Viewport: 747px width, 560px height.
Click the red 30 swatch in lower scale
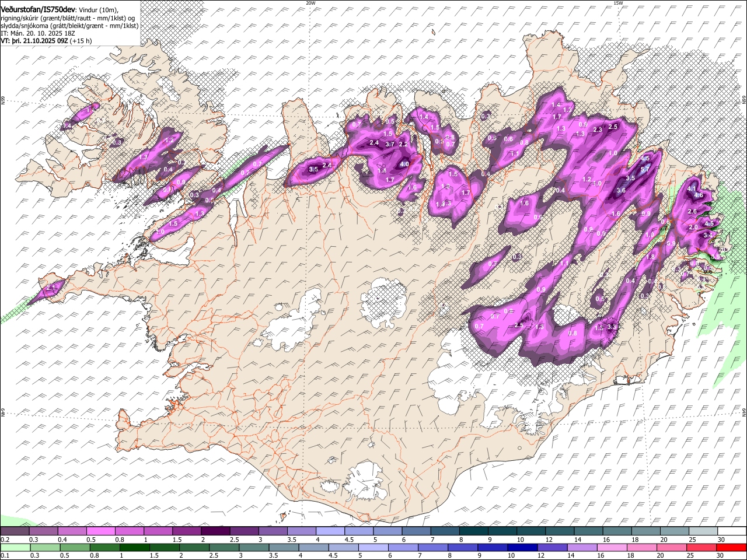click(x=732, y=547)
